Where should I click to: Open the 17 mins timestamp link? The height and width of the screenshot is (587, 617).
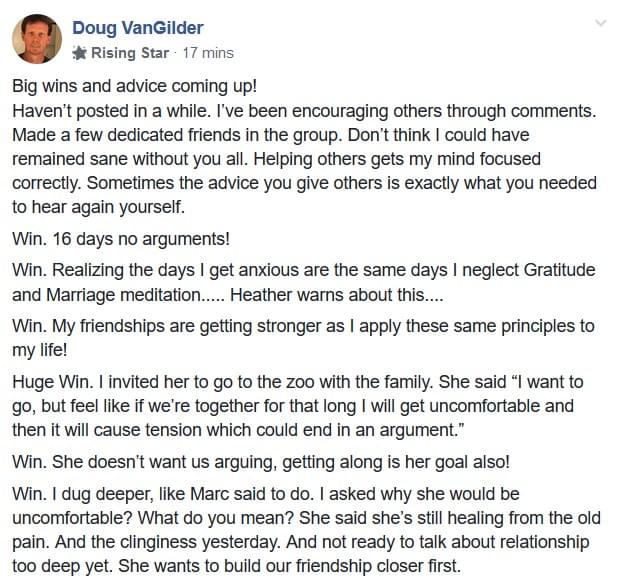(208, 53)
